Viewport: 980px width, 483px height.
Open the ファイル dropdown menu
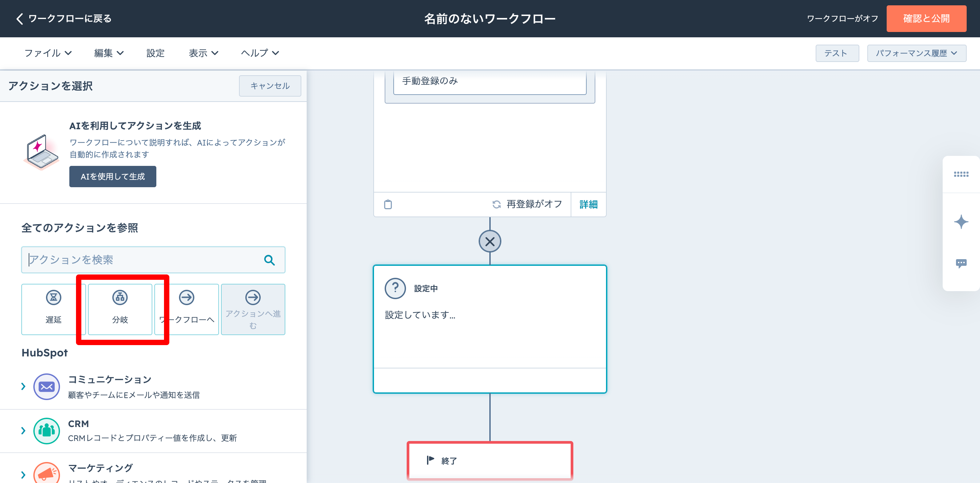48,53
